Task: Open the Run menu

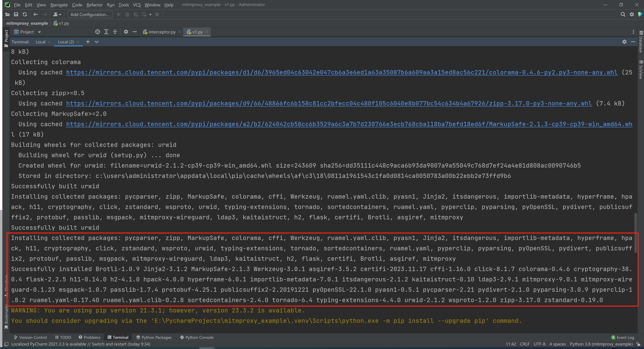Action: [110, 5]
